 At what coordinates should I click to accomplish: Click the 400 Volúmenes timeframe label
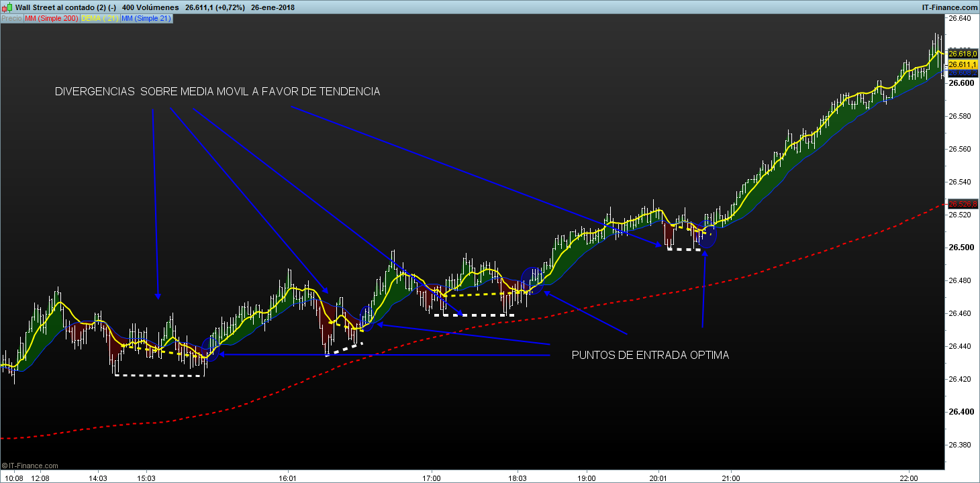[150, 7]
